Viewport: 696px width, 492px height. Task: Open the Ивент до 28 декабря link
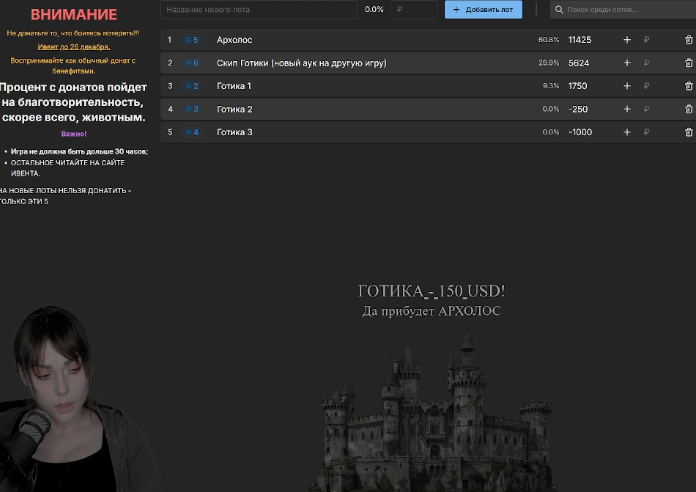pos(74,47)
